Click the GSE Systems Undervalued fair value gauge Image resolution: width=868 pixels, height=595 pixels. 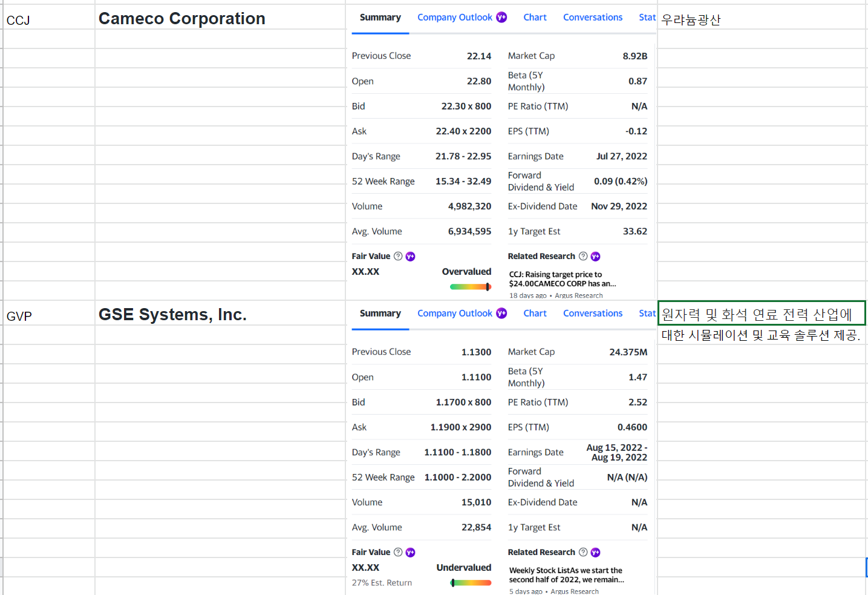471,583
